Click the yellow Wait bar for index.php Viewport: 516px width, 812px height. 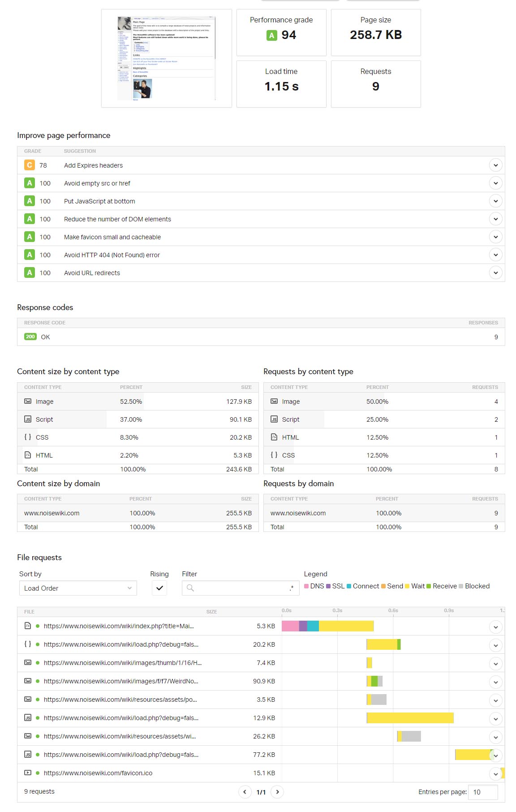pos(346,626)
